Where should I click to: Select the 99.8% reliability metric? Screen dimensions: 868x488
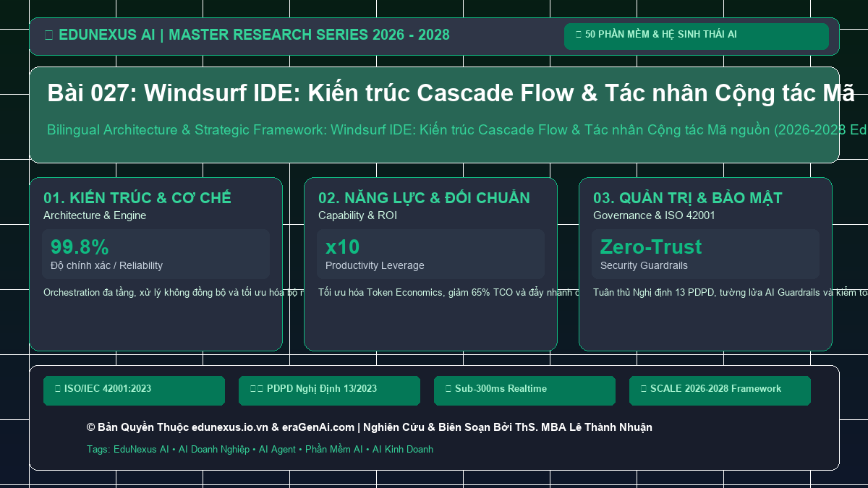80,247
